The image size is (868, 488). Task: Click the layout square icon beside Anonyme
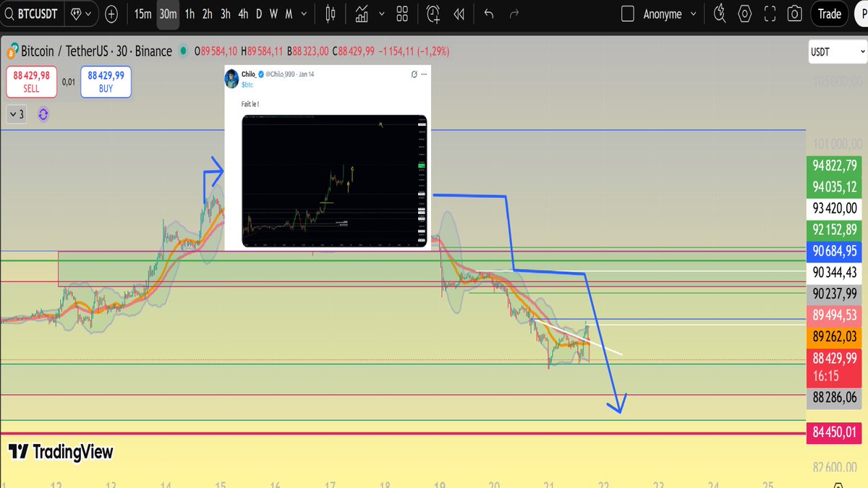(628, 14)
